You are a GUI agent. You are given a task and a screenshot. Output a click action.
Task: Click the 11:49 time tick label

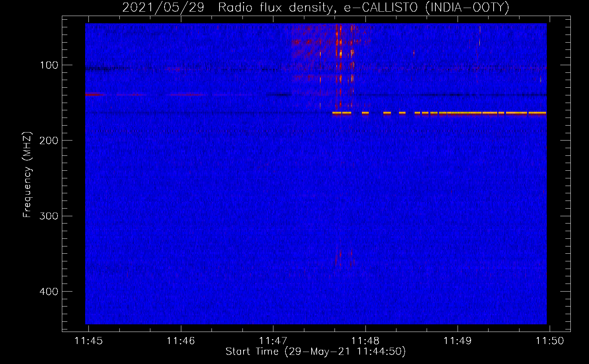point(458,341)
